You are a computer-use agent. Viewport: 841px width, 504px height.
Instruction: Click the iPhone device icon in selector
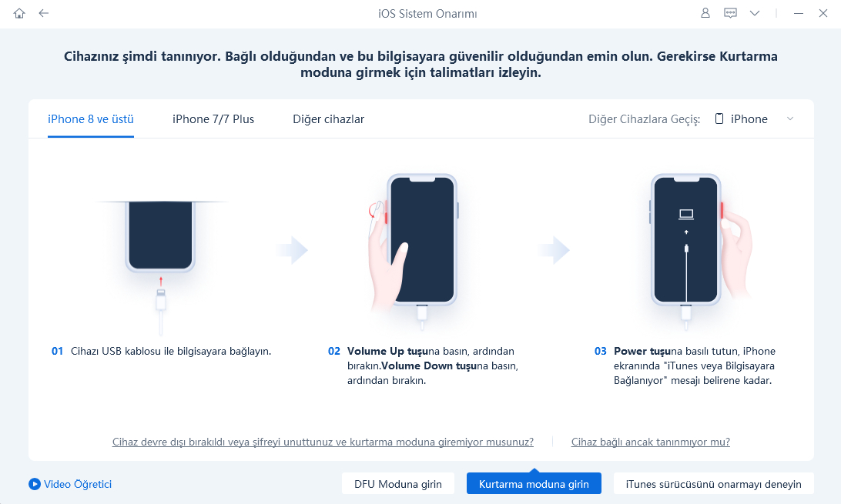coord(719,119)
